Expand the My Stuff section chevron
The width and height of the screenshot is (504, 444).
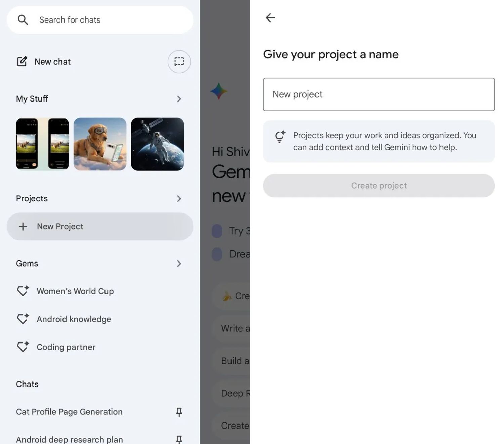point(179,99)
